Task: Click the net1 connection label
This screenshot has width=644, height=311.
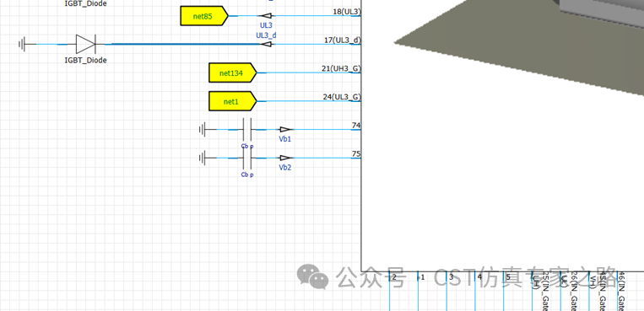Action: (x=233, y=101)
